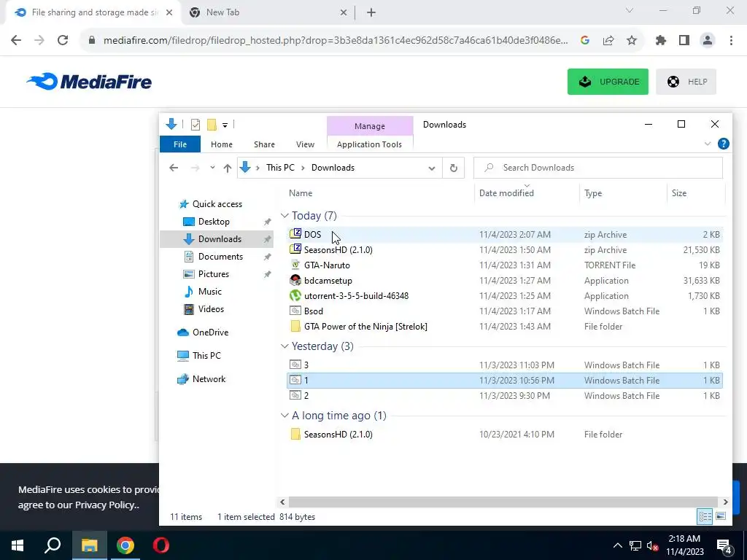Select Documents in navigation pane
747x560 pixels.
(220, 256)
